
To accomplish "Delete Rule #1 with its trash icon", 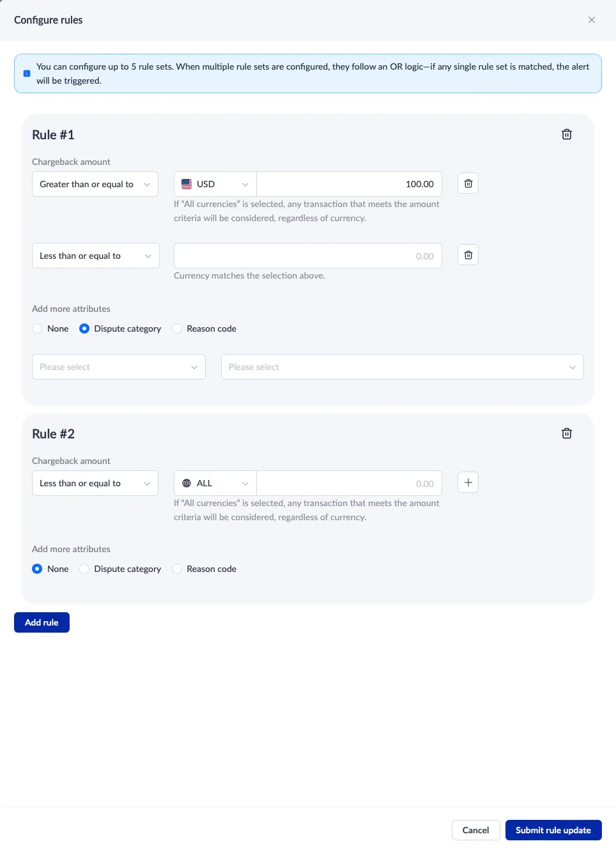I will click(x=566, y=134).
